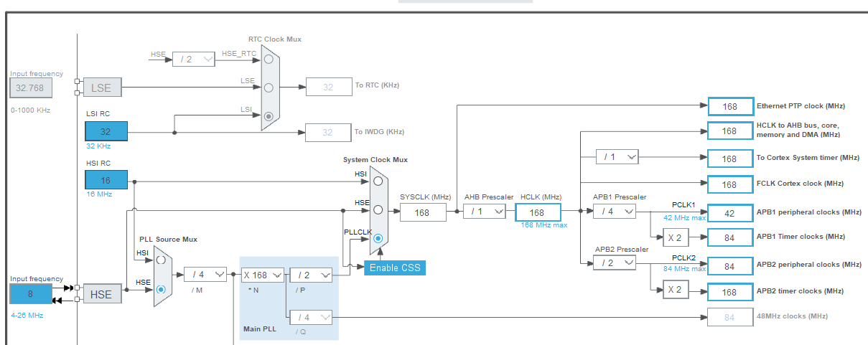Image resolution: width=868 pixels, height=345 pixels.
Task: Open the APB2 Prescaler dropdown
Action: click(615, 263)
